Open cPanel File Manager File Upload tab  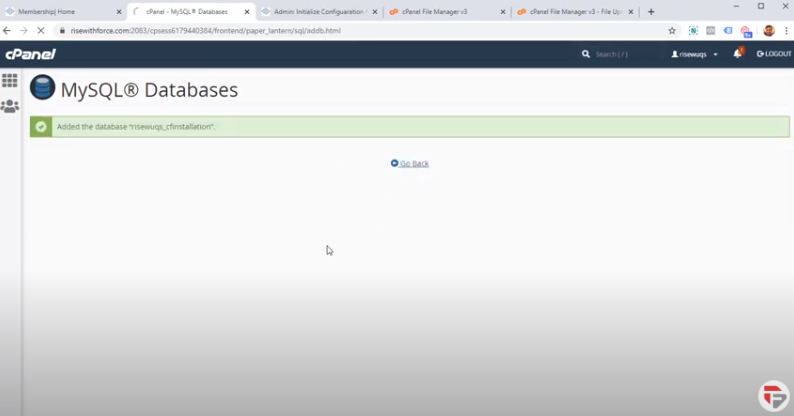point(570,12)
